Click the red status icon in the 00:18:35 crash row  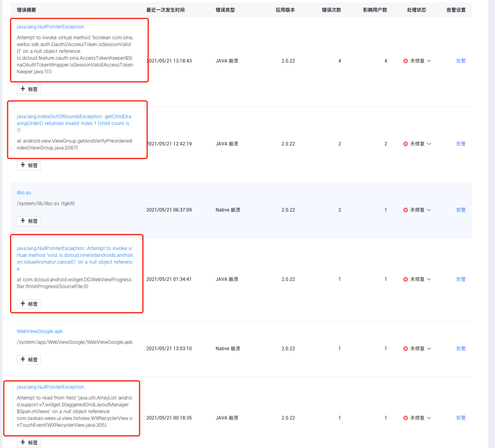405,418
